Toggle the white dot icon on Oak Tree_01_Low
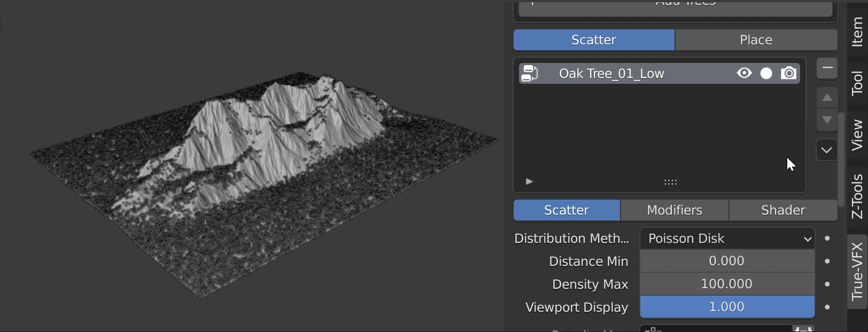 coord(766,73)
